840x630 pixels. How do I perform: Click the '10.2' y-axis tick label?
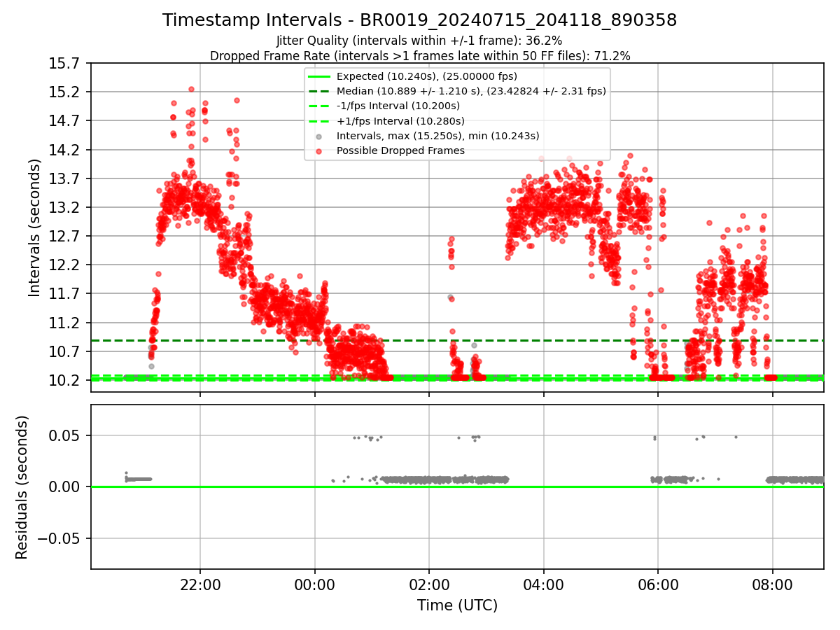point(65,381)
